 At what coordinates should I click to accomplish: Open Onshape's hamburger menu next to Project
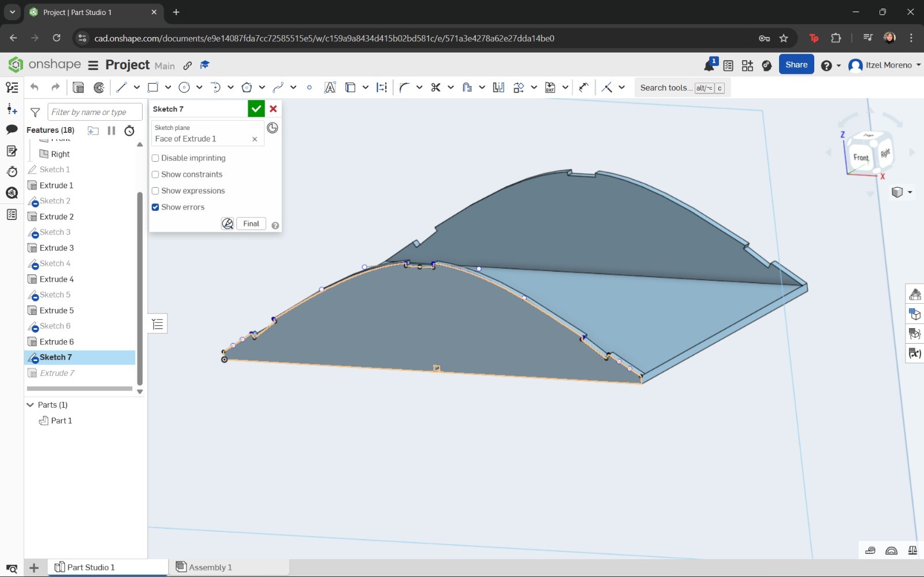pyautogui.click(x=92, y=65)
